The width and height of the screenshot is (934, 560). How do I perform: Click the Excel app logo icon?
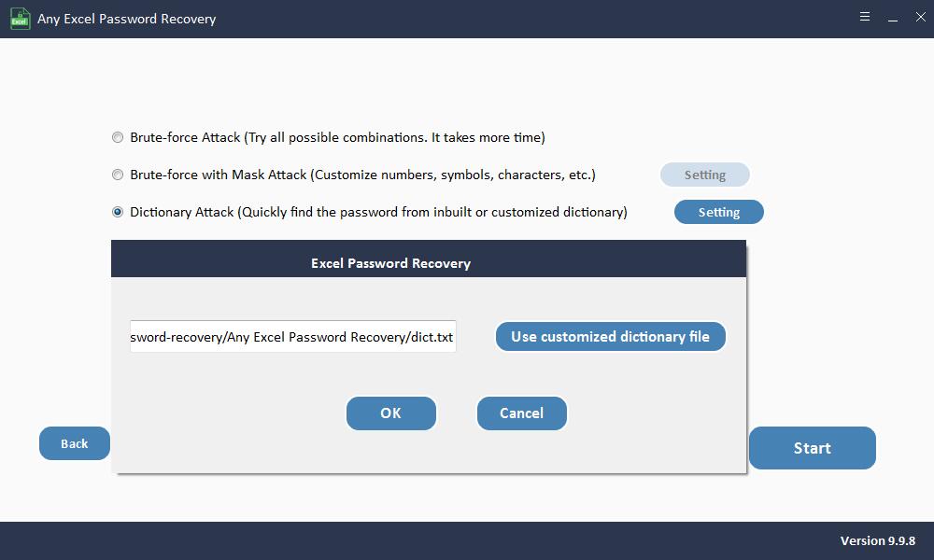pyautogui.click(x=20, y=19)
